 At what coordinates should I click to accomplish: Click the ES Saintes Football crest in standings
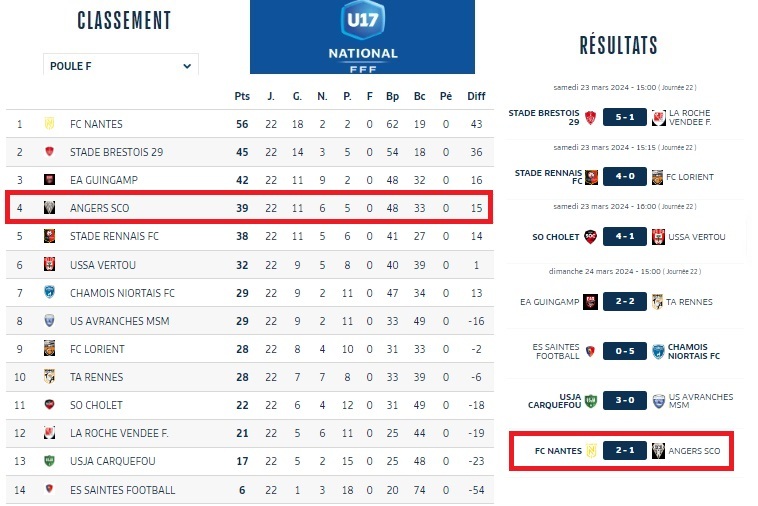tap(48, 490)
